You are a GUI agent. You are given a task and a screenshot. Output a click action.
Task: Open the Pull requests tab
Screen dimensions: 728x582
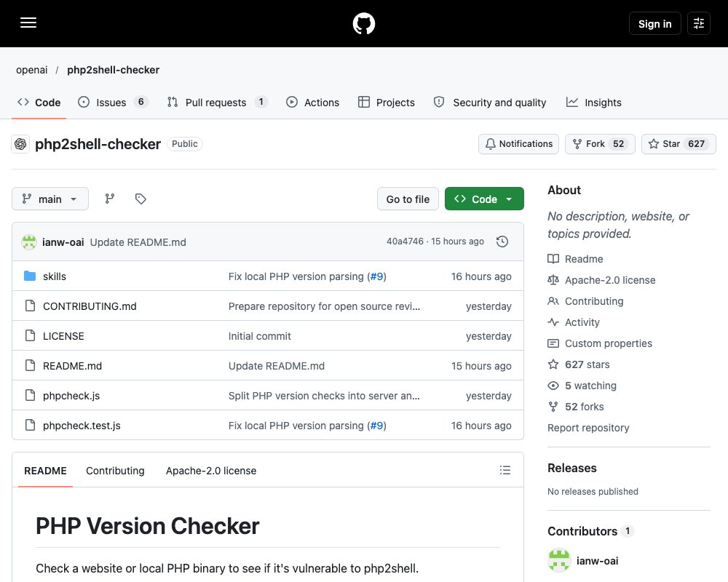point(217,102)
